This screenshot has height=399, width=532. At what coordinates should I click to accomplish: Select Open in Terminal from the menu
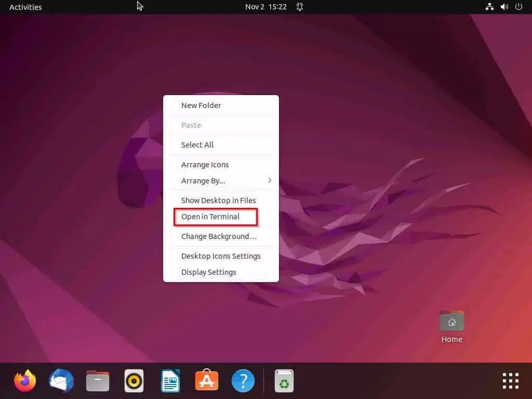pyautogui.click(x=210, y=217)
